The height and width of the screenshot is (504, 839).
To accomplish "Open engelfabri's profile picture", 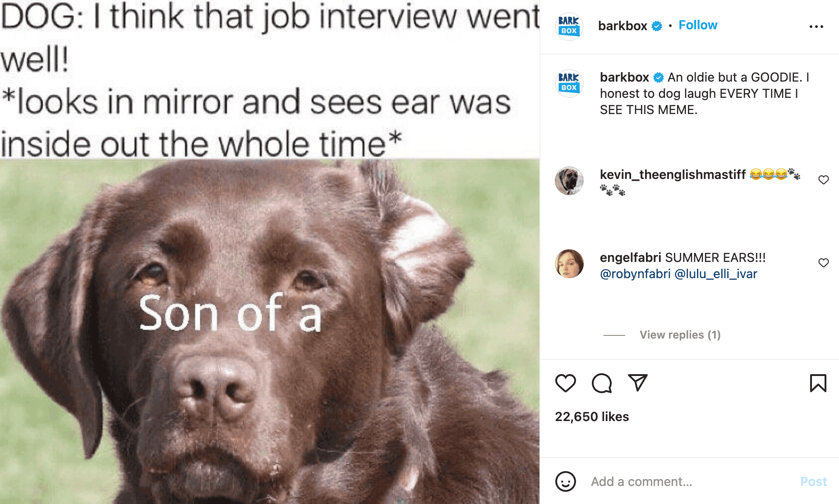I will pos(569,263).
